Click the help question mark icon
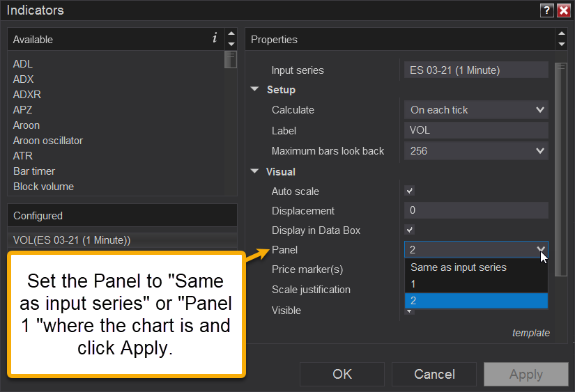The height and width of the screenshot is (392, 575). coord(548,10)
